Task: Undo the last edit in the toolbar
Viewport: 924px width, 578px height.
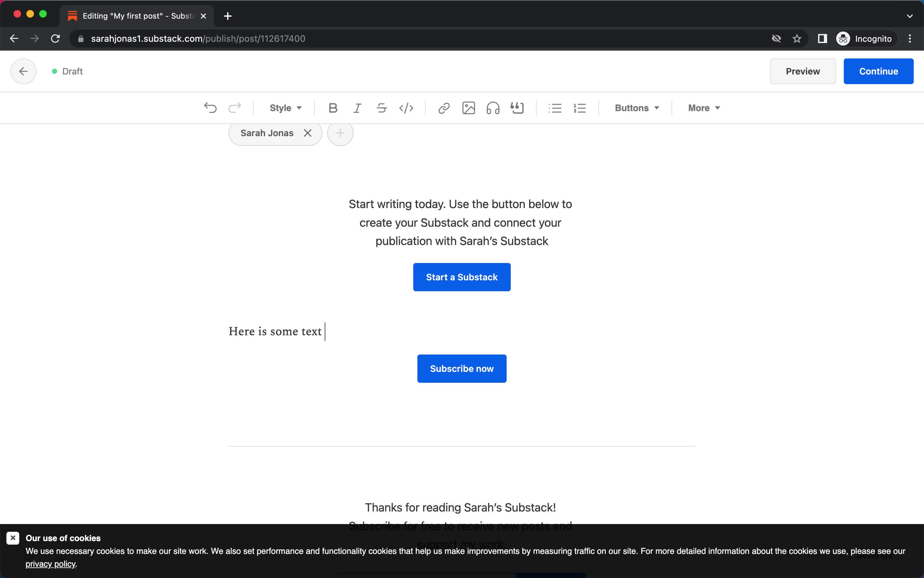Action: (210, 108)
